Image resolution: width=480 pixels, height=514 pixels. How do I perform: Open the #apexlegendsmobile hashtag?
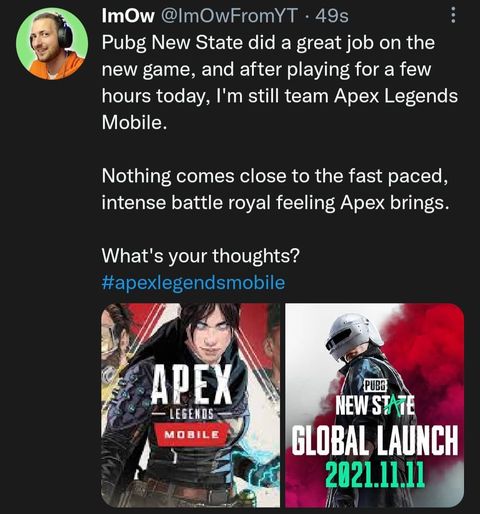(x=193, y=282)
